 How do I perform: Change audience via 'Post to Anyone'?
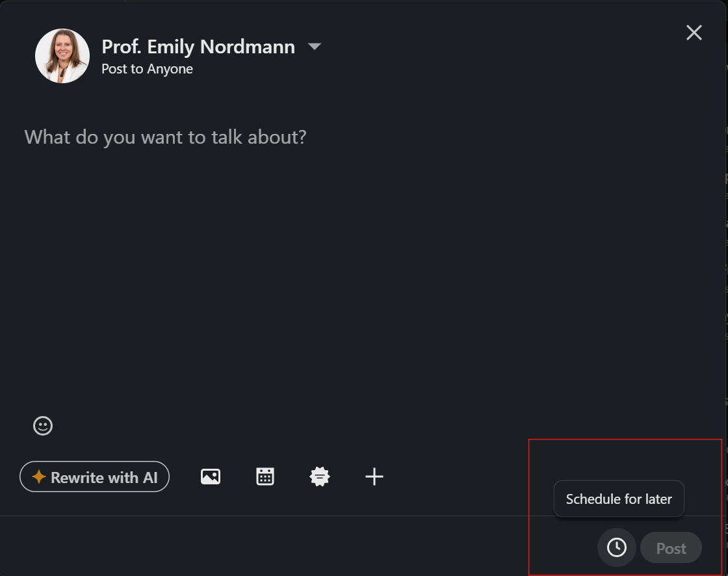click(x=147, y=69)
